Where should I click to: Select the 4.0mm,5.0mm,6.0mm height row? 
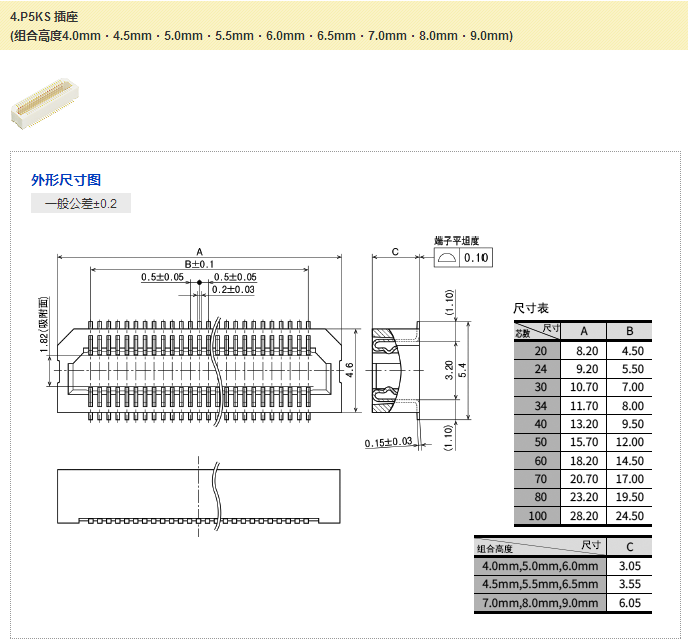point(540,565)
